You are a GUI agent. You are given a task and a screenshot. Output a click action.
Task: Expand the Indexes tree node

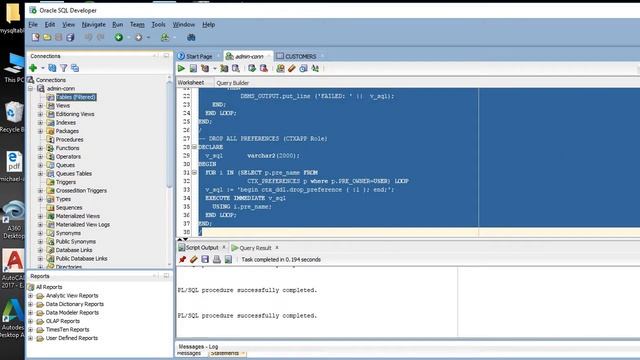pos(40,123)
